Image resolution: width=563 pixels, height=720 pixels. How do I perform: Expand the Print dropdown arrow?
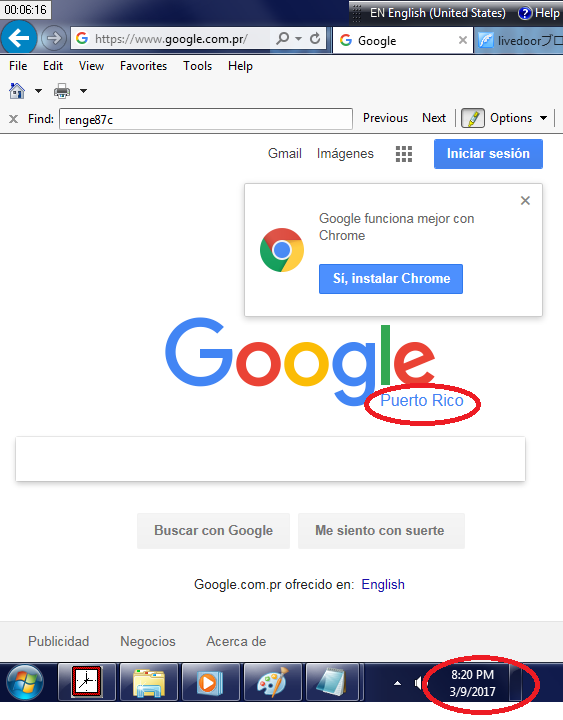pyautogui.click(x=83, y=91)
